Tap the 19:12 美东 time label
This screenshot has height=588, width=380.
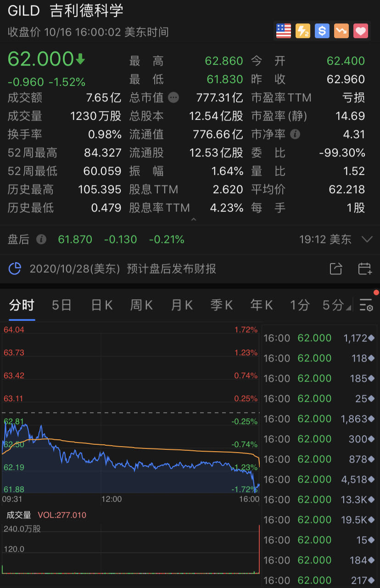pos(325,239)
